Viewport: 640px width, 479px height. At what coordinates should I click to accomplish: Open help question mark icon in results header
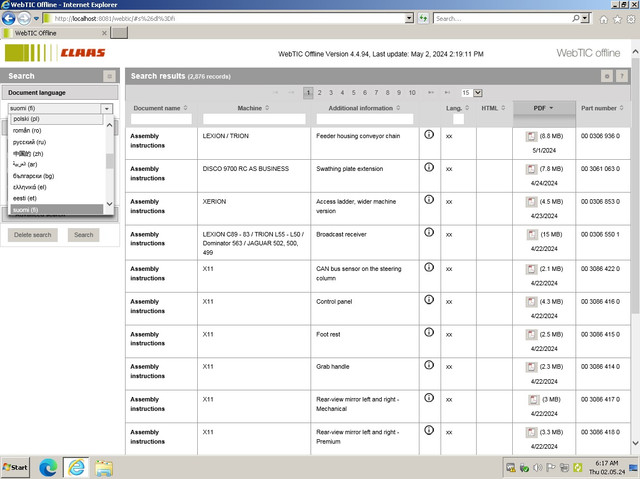(x=622, y=76)
